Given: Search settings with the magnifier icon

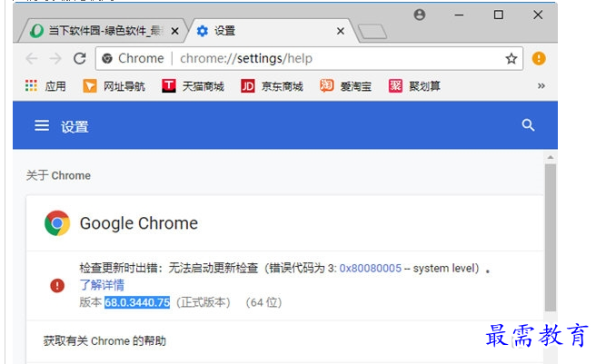Looking at the screenshot, I should 528,125.
